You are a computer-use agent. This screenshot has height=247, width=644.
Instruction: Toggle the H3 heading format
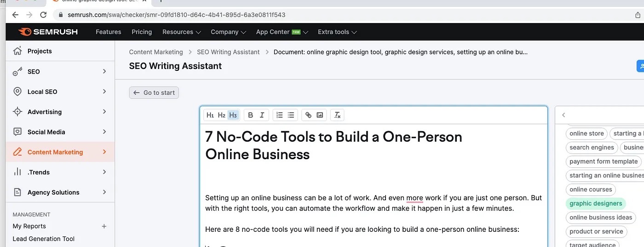click(233, 115)
